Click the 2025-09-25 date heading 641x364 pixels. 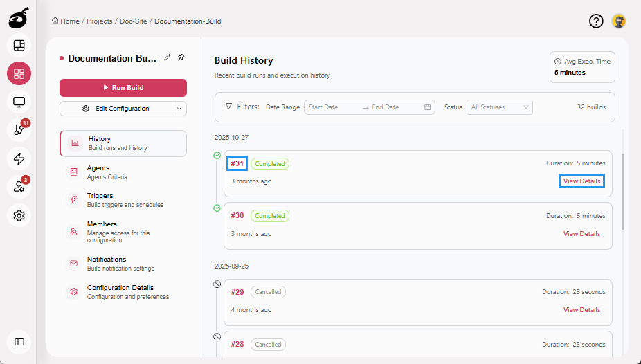coord(231,266)
